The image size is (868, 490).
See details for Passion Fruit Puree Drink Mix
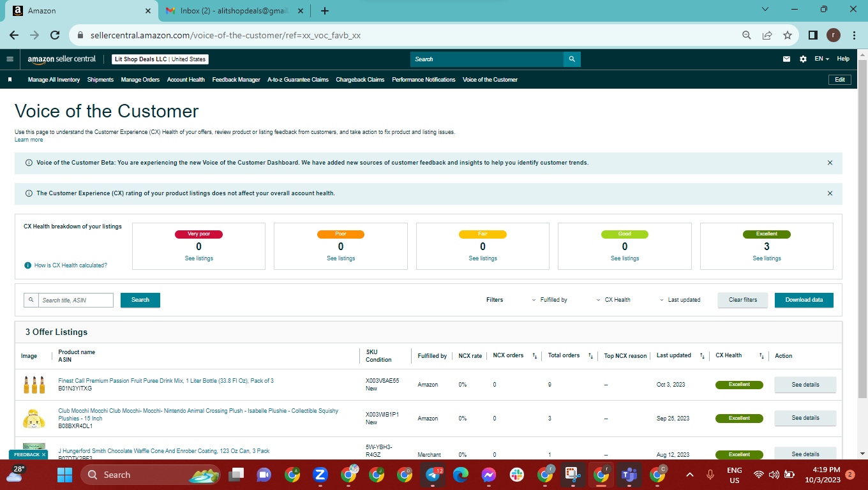805,385
